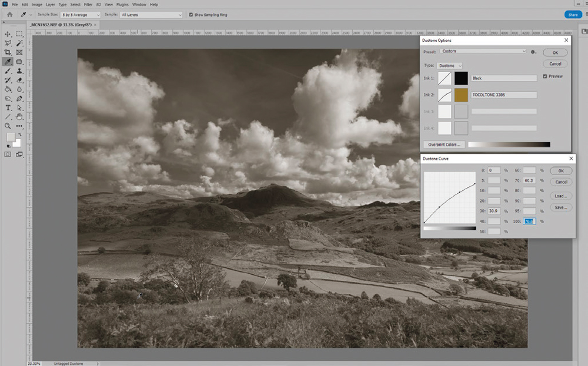Open the Ink 1 curve thumbnail

tap(445, 78)
